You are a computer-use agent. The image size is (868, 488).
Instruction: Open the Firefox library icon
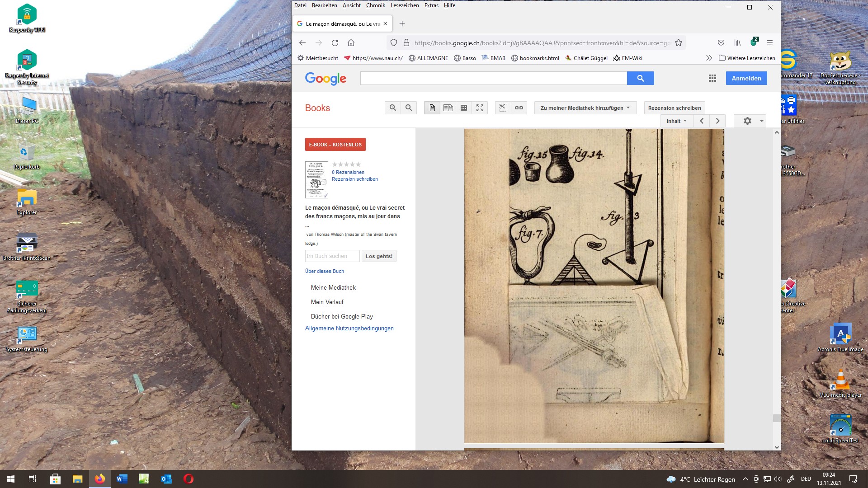pyautogui.click(x=737, y=43)
